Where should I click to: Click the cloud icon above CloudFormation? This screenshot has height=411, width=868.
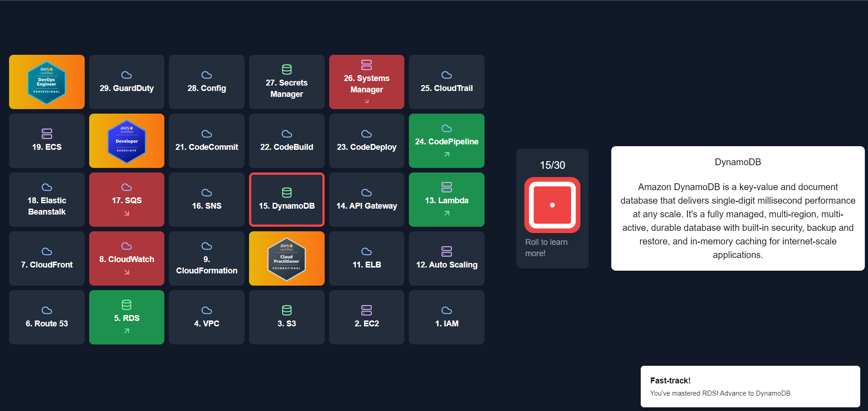click(x=207, y=246)
